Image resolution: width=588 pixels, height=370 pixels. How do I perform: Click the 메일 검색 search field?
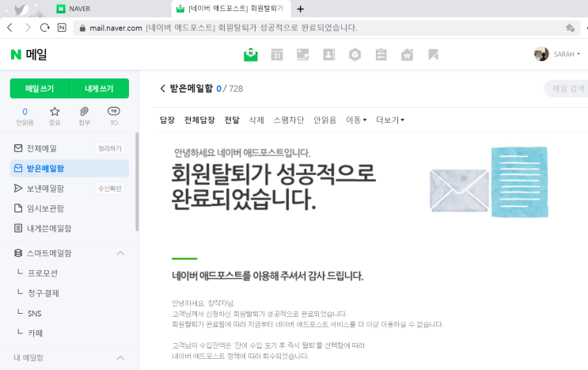click(567, 89)
